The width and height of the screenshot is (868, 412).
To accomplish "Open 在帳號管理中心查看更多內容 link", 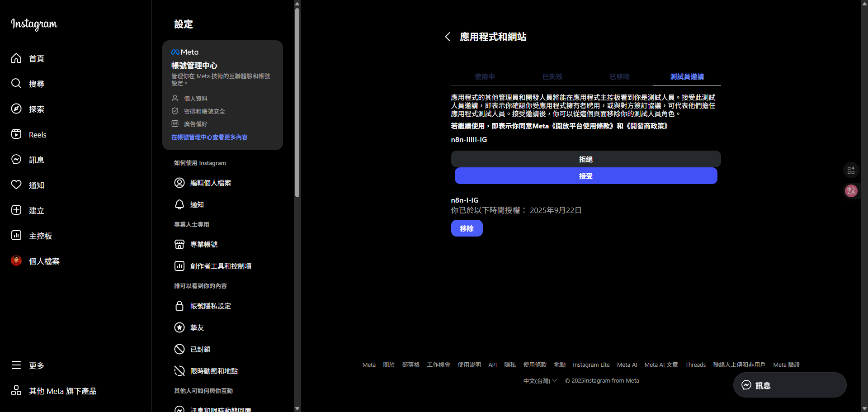I will 209,137.
